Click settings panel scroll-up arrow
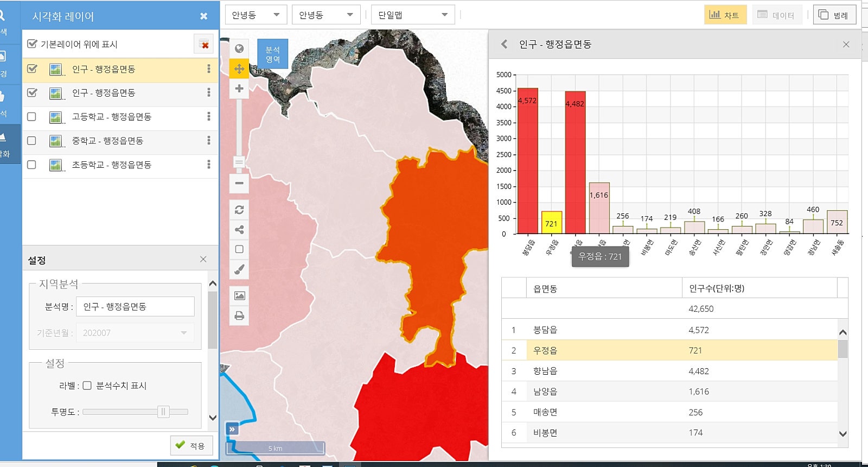Viewport: 868px width, 467px height. pos(213,283)
